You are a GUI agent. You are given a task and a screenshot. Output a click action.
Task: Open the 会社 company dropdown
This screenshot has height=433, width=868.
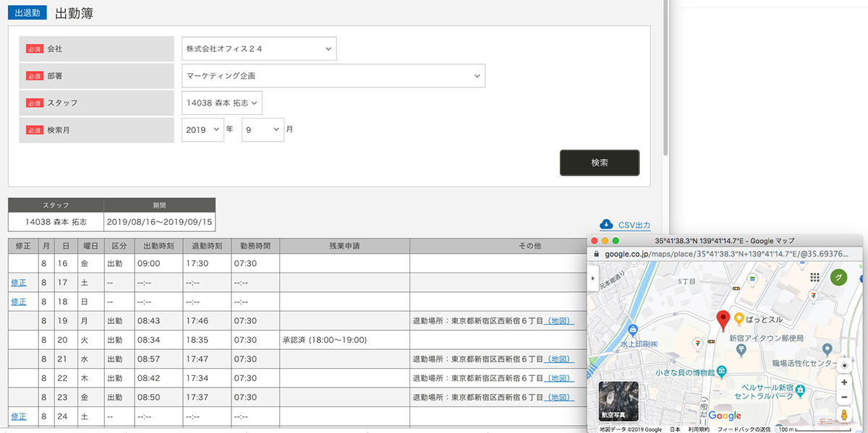[x=257, y=48]
